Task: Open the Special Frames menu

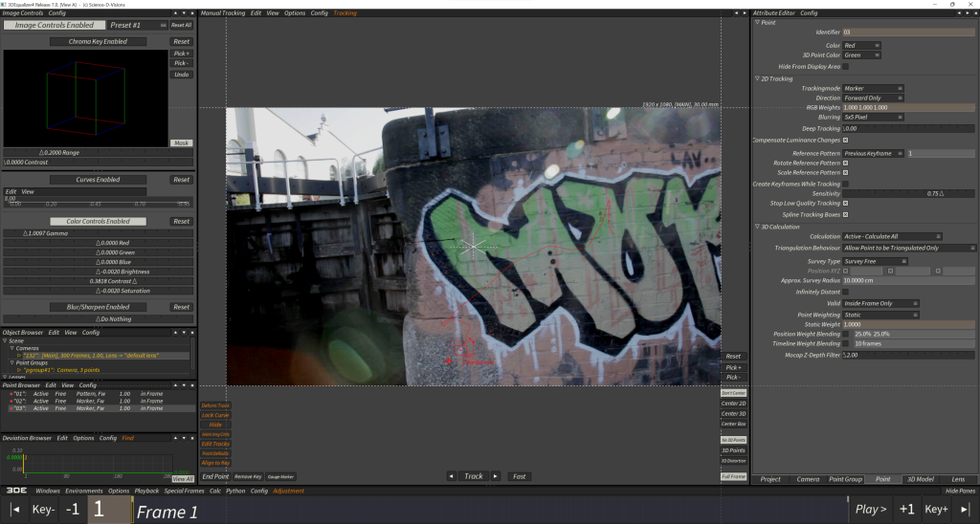Action: pyautogui.click(x=184, y=491)
